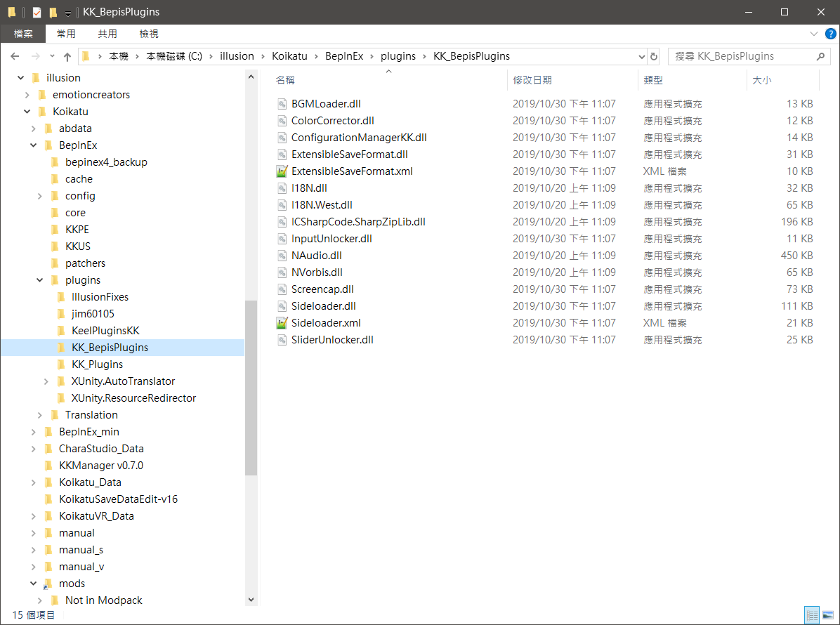840x625 pixels.
Task: Click the InputUnlocker.dll file icon
Action: 282,239
